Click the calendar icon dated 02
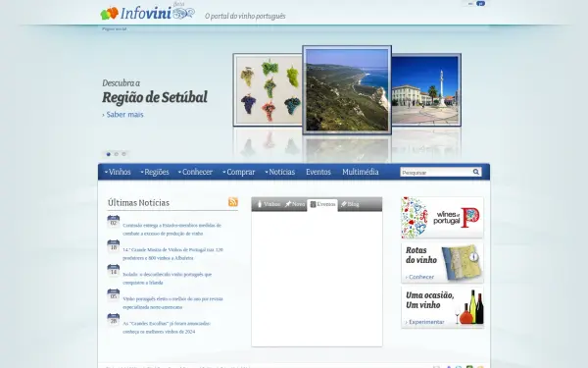Viewport: 588px width, 368px height. click(114, 222)
